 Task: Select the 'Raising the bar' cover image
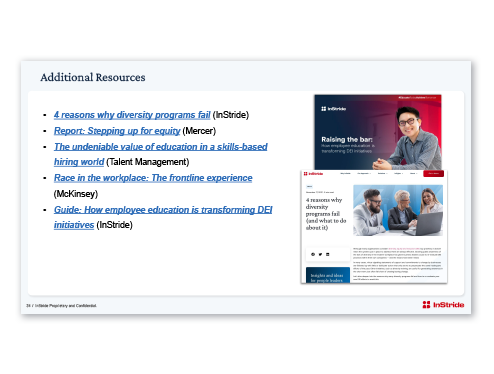coord(378,132)
